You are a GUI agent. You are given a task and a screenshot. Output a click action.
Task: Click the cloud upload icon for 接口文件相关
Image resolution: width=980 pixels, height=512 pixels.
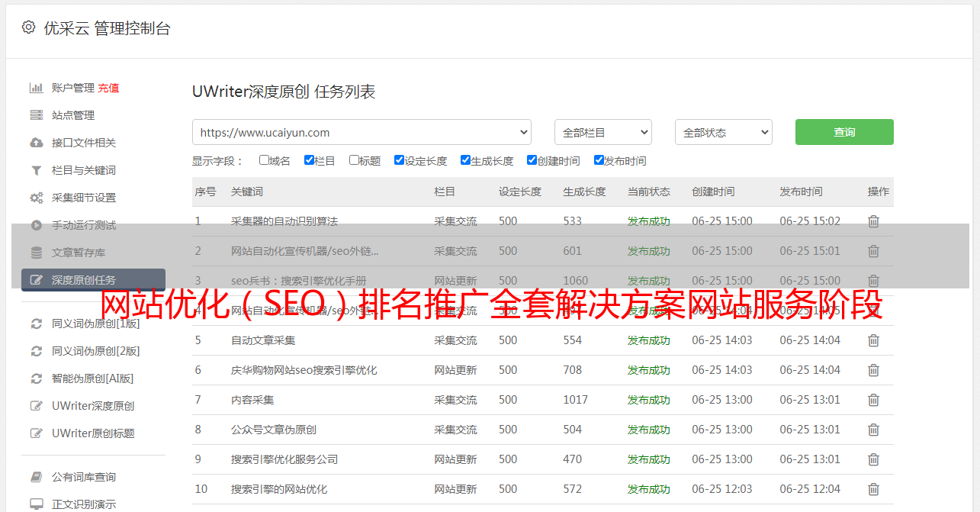coord(36,143)
